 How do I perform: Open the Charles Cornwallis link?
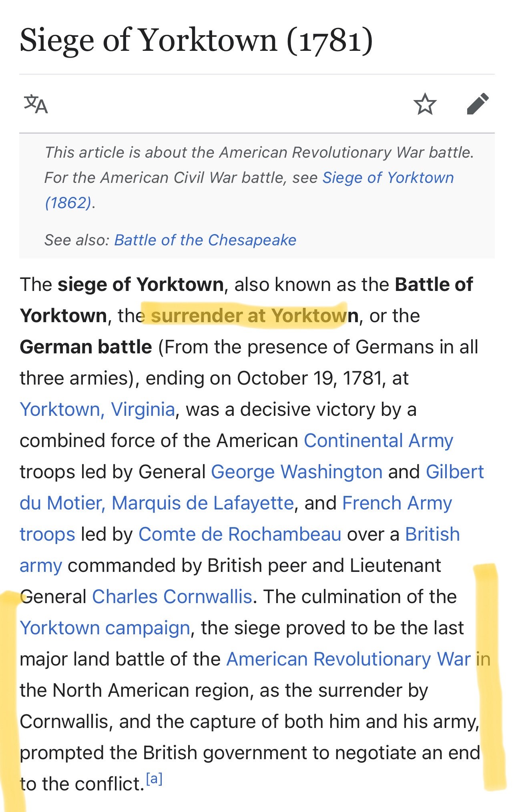point(172,597)
